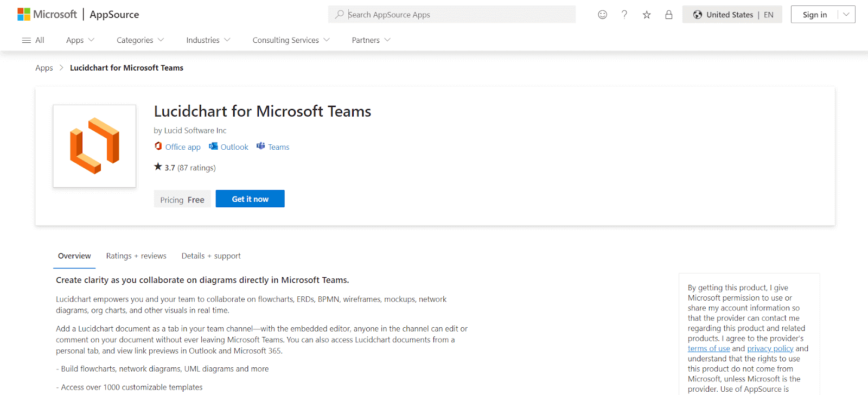868x395 pixels.
Task: Click the Microsoft logo
Action: pos(47,15)
